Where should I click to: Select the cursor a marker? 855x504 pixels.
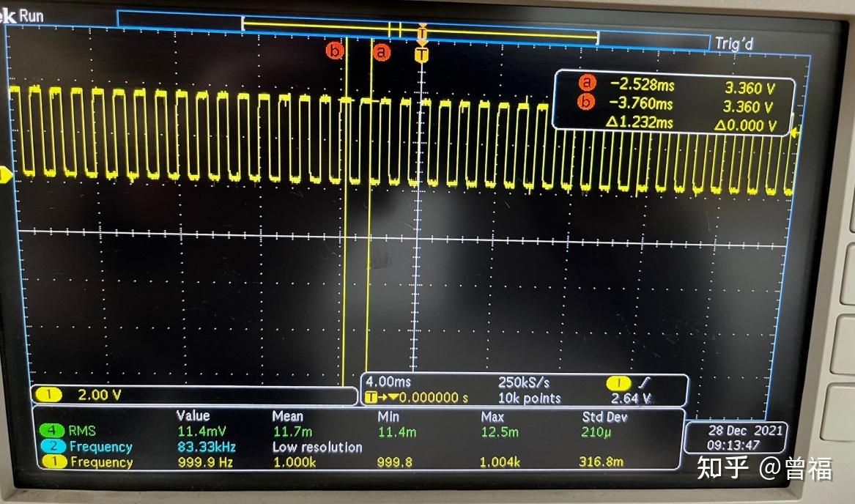(x=380, y=52)
